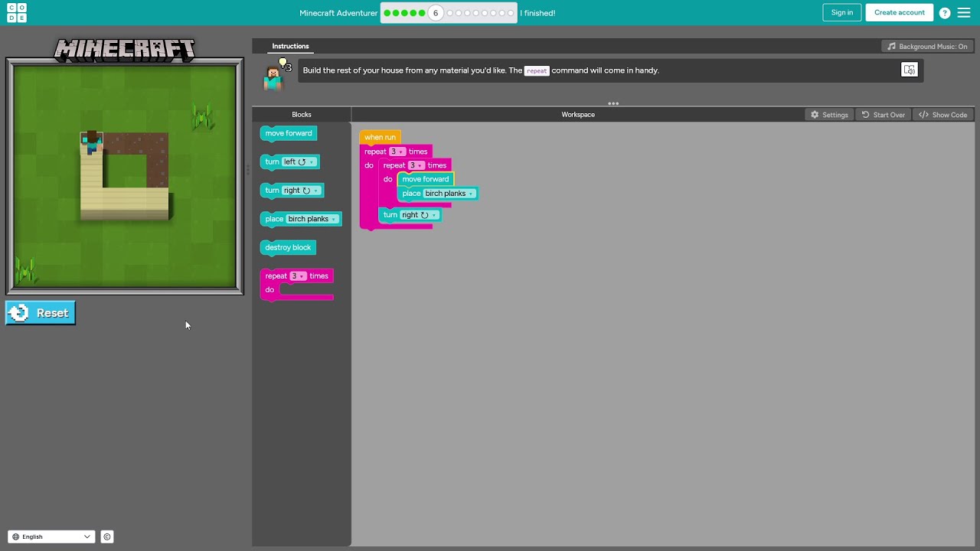Click the "Blocks" panel header
Viewport: 980px width, 551px height.
click(x=302, y=115)
